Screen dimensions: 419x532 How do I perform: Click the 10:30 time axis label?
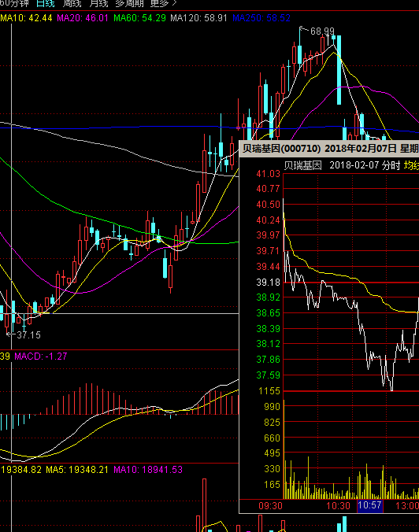[338, 506]
